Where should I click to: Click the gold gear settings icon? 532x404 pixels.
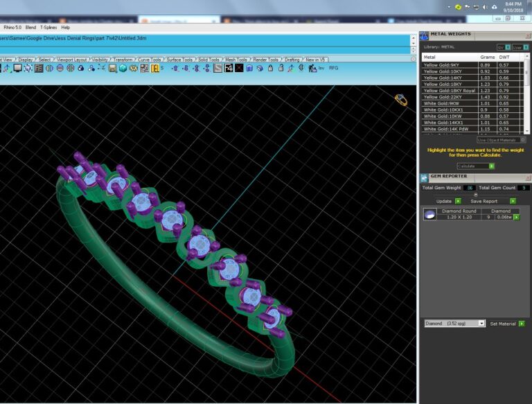tap(133, 68)
